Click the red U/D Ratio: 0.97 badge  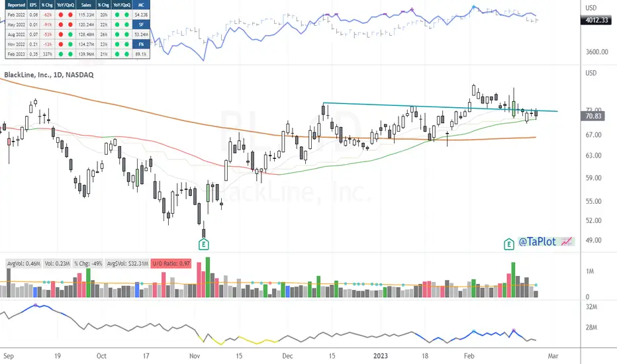click(x=171, y=263)
